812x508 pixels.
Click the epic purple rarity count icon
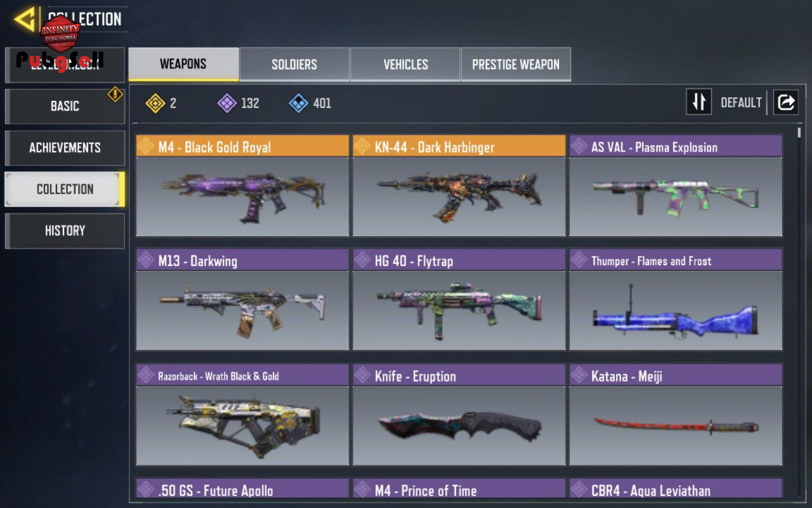pos(227,103)
